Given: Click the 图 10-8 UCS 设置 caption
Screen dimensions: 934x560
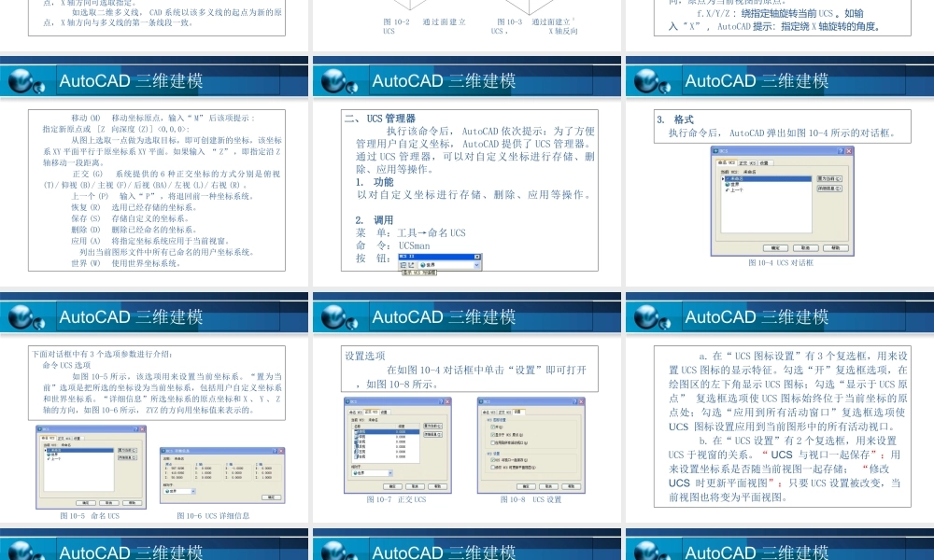Looking at the screenshot, I should (531, 500).
